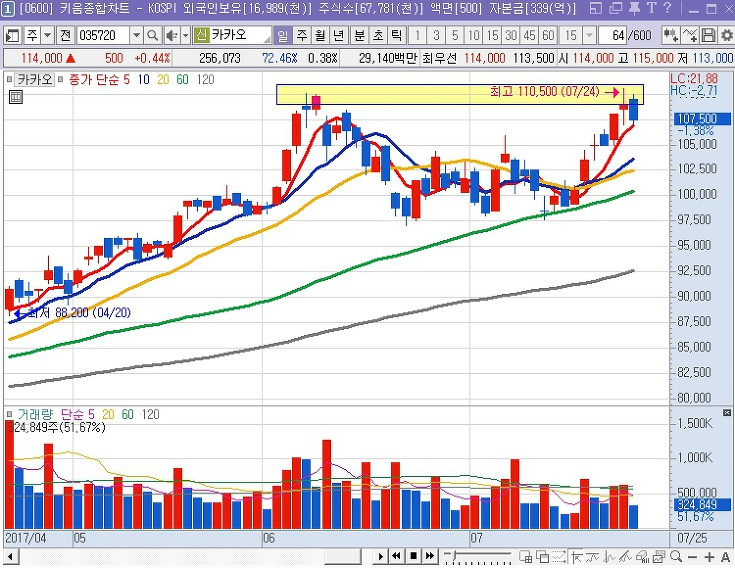Toggle the 초 second period button
The image size is (735, 568).
click(378, 35)
